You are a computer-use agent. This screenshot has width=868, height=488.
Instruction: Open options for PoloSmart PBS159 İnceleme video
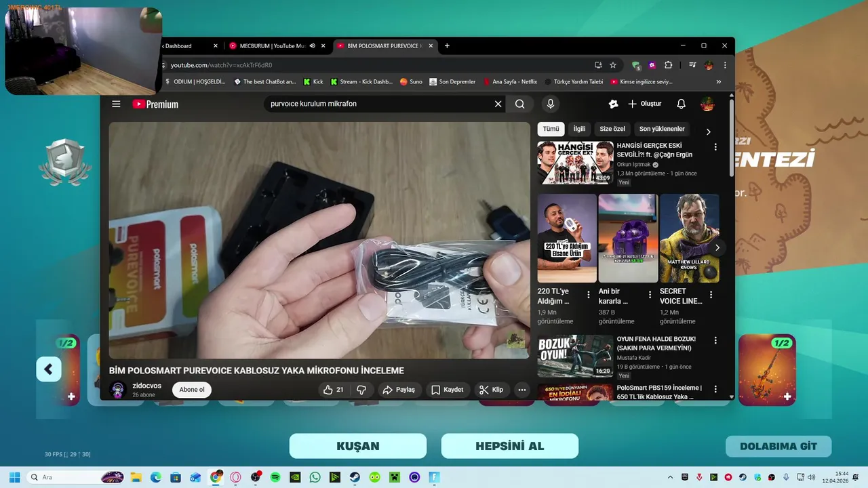[x=715, y=390]
